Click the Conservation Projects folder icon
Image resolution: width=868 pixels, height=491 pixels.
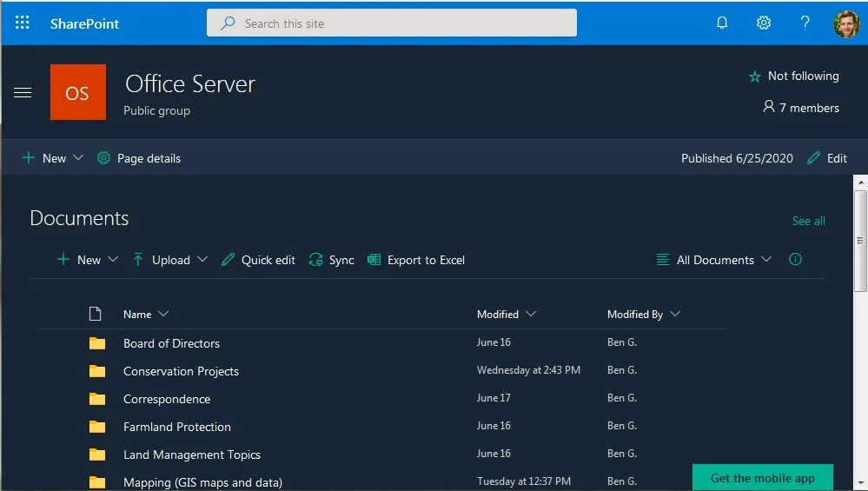point(97,371)
